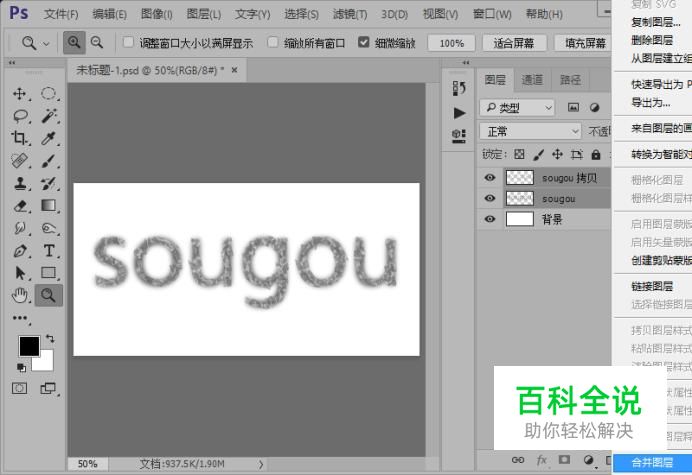Viewport: 692px width, 475px height.
Task: Choose 合并图层 in context menu
Action: point(652,463)
